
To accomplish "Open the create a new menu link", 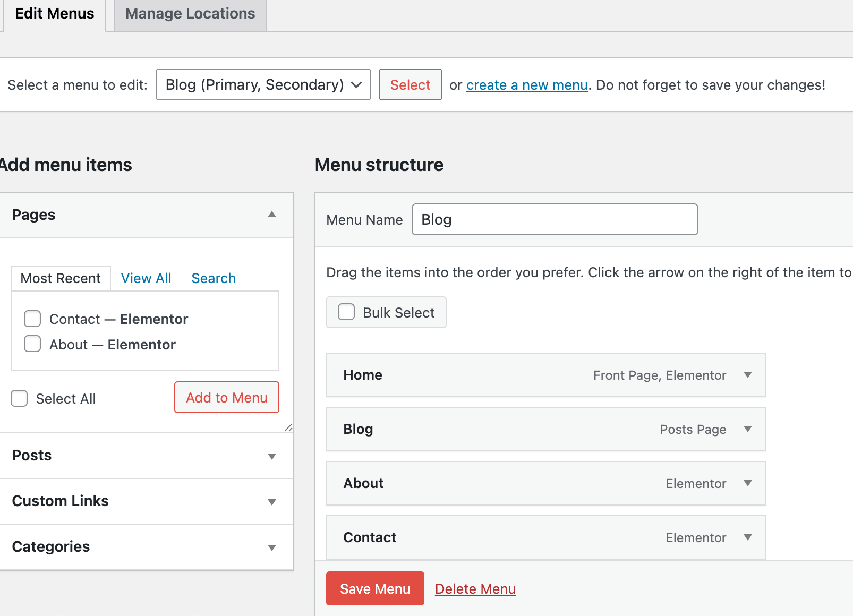I will pyautogui.click(x=526, y=84).
